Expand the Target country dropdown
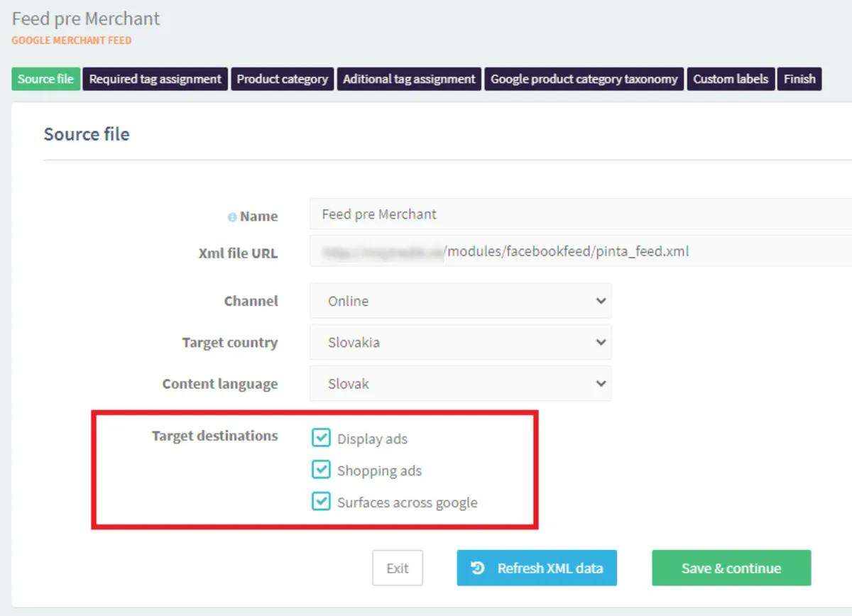Image resolution: width=852 pixels, height=616 pixels. coord(460,342)
